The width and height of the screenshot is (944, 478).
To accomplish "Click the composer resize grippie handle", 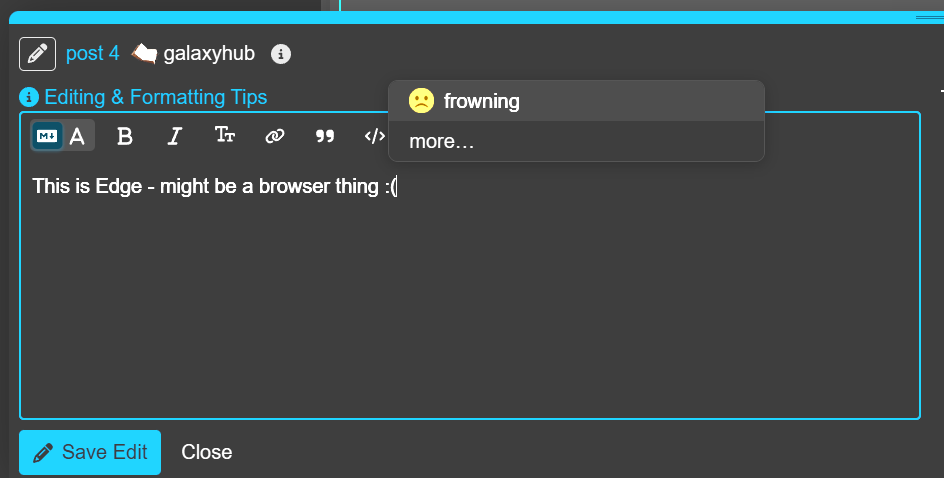I will tap(930, 18).
